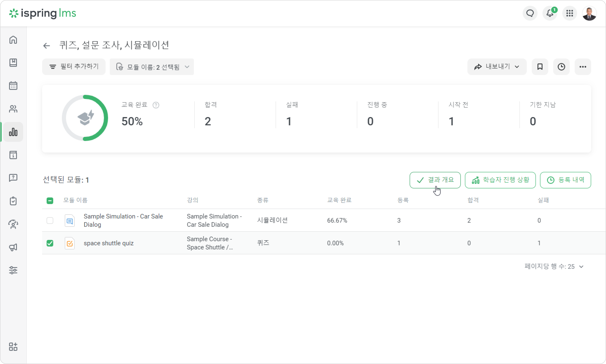Open the Users icon in sidebar
Viewport: 606px width, 364px height.
[x=13, y=109]
